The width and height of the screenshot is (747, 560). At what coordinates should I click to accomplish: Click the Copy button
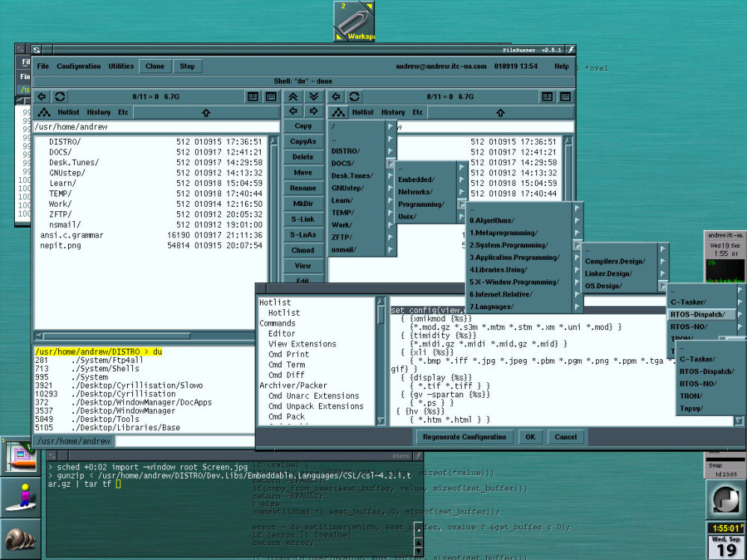[x=303, y=126]
